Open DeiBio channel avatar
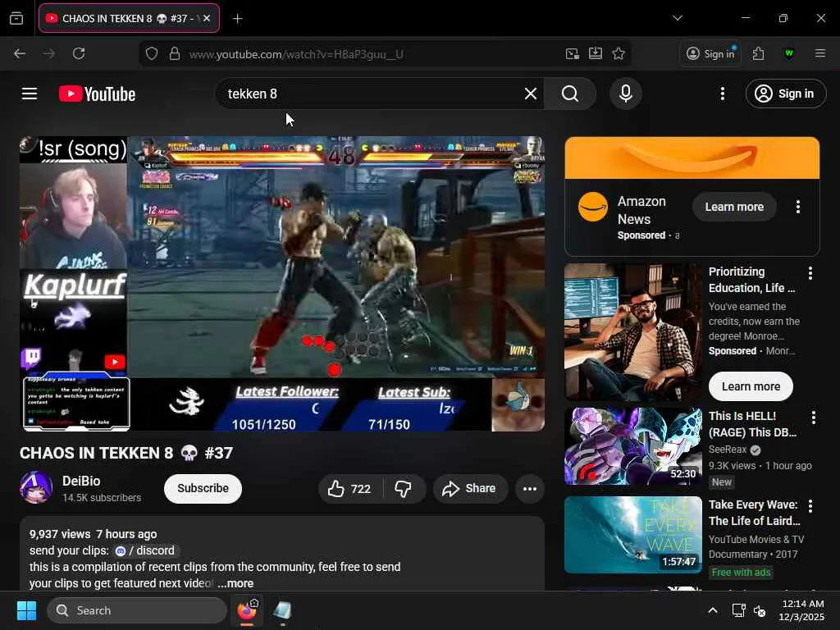The height and width of the screenshot is (630, 840). pyautogui.click(x=36, y=487)
